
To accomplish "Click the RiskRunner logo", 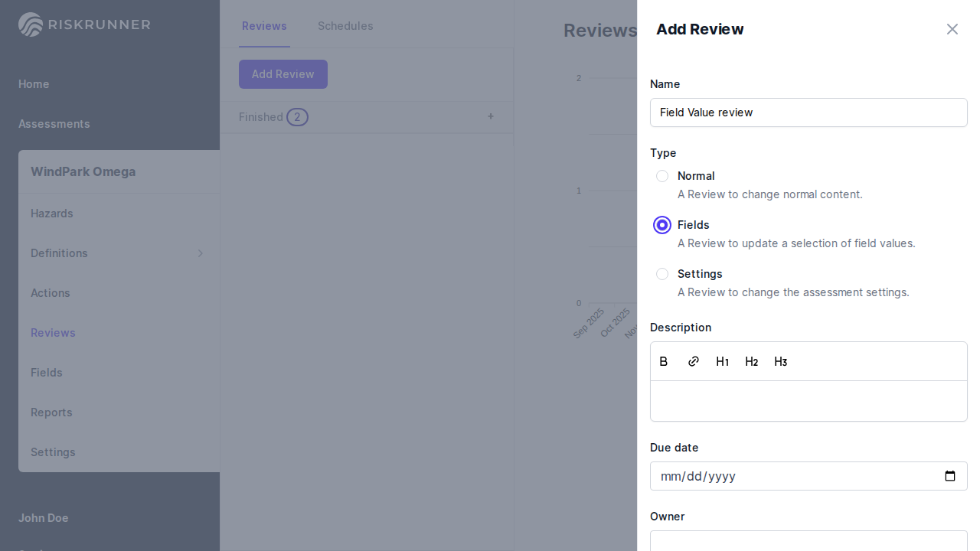I will click(x=84, y=24).
